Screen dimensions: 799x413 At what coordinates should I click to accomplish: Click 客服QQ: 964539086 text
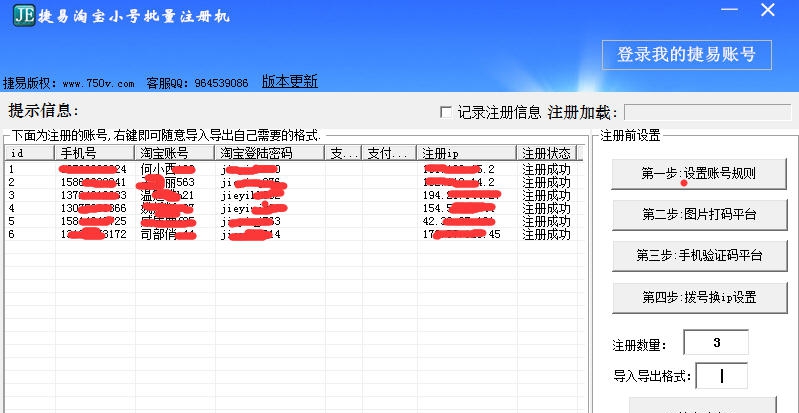tap(197, 83)
